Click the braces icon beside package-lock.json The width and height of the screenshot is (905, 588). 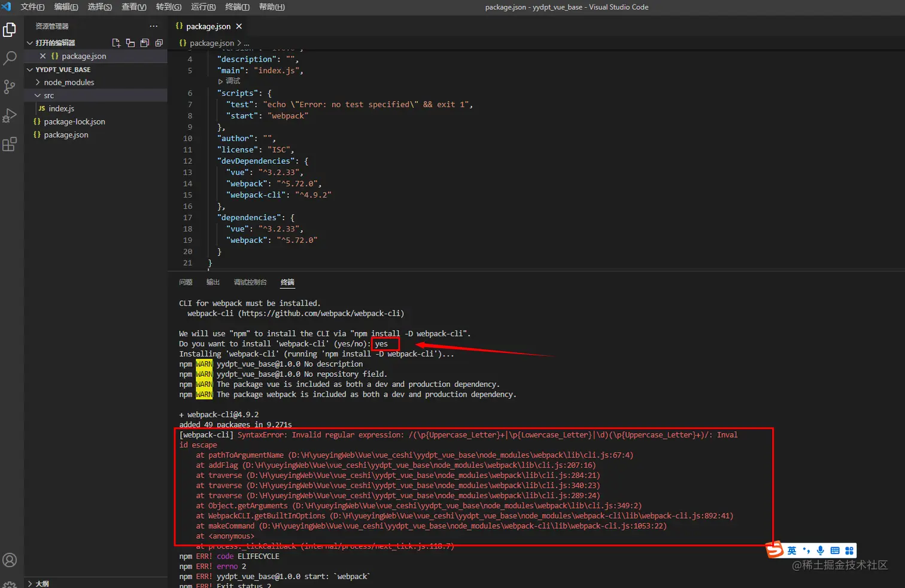coord(37,122)
